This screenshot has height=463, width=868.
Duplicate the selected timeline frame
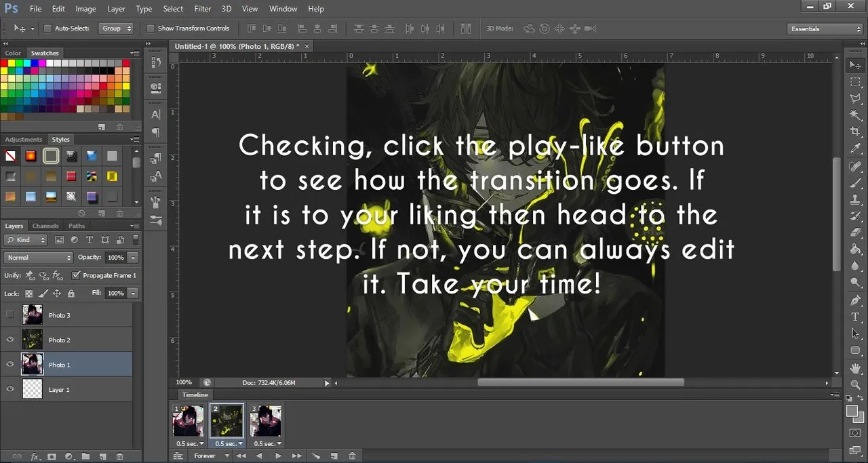334,456
